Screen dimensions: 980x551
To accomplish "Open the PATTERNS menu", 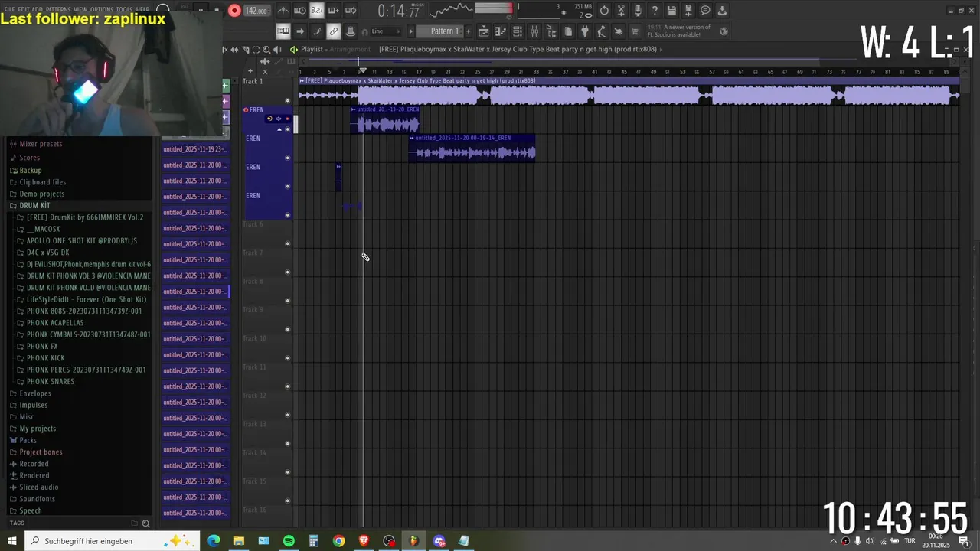I will pos(58,9).
